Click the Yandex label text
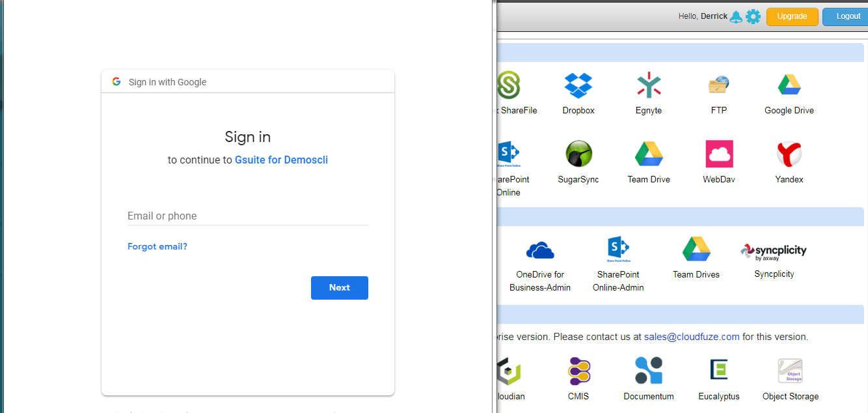868x413 pixels. [x=789, y=179]
